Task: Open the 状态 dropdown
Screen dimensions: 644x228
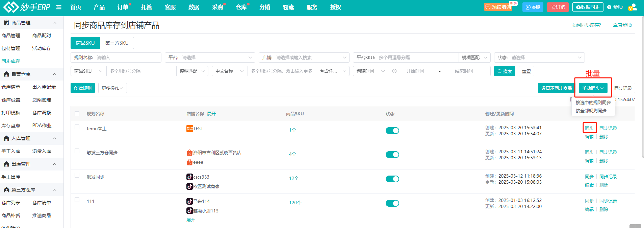Action: (x=539, y=58)
